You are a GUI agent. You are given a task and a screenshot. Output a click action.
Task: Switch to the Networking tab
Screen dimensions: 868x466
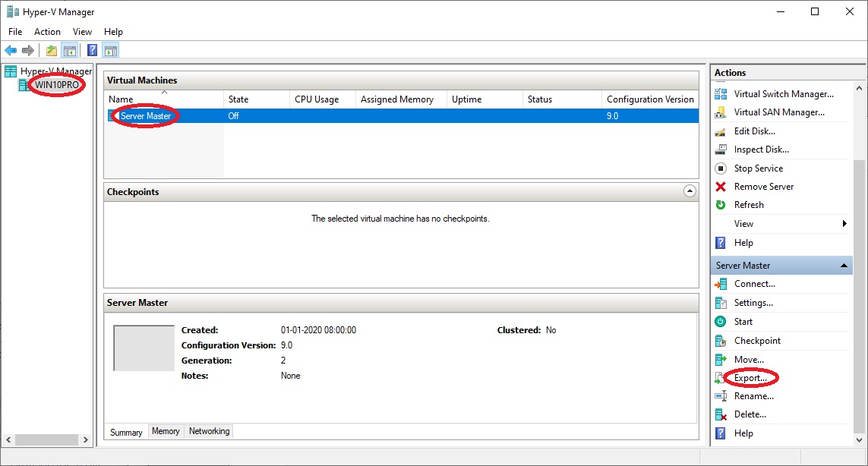(x=210, y=431)
